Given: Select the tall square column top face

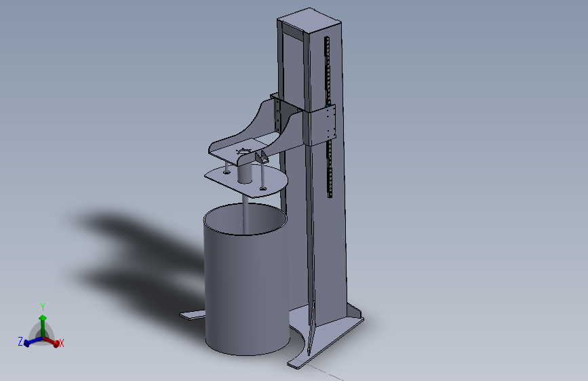Looking at the screenshot, I should click(309, 20).
